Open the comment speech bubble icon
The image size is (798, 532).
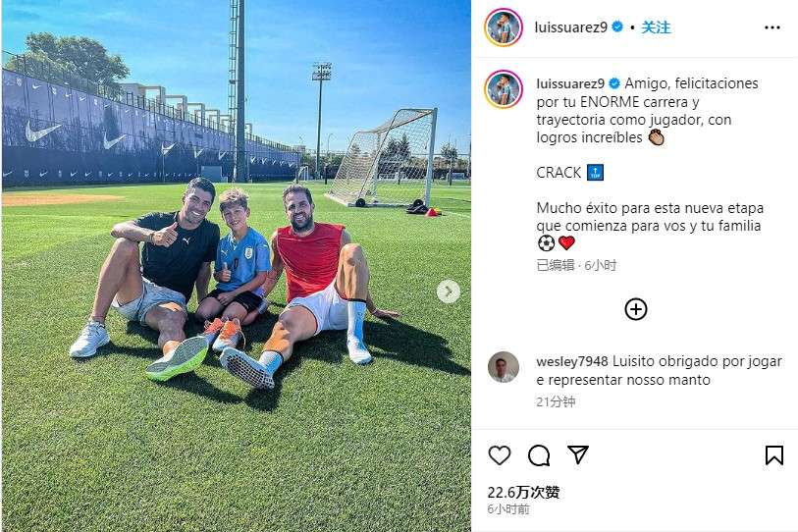coord(539,455)
